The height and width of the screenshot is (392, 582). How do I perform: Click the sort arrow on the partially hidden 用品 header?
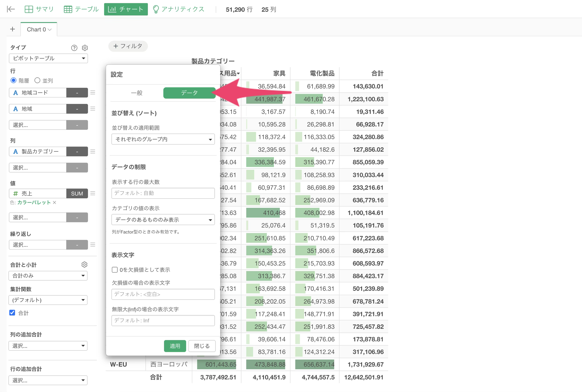[x=238, y=73]
